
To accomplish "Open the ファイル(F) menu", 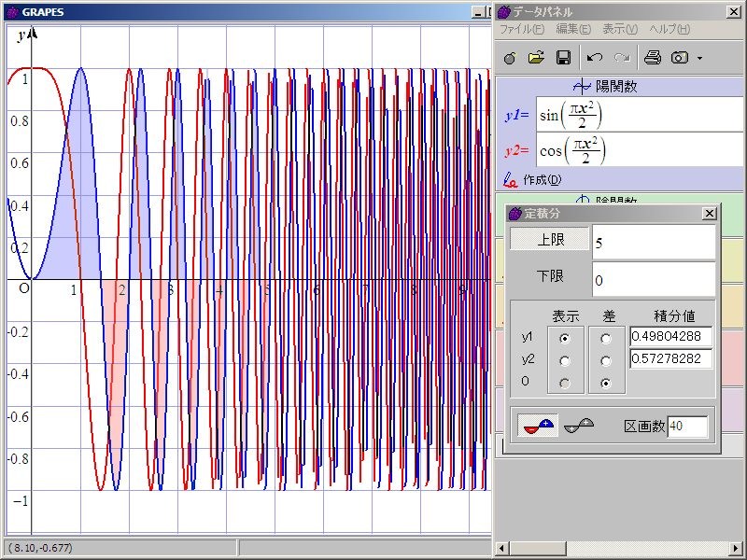I will click(x=522, y=29).
